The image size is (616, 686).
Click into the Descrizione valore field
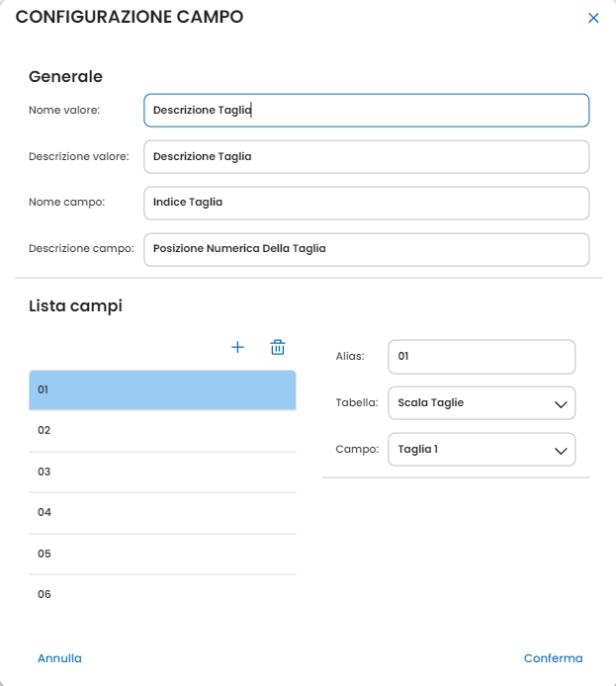tap(366, 156)
